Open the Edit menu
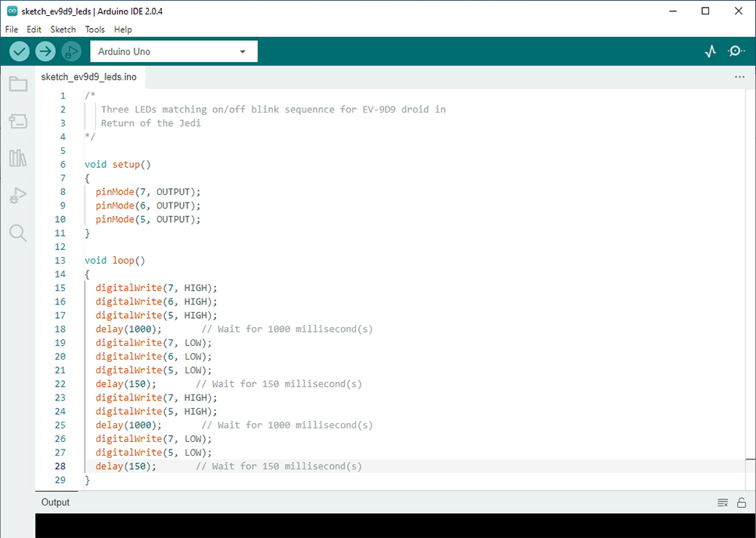The height and width of the screenshot is (538, 756). point(34,29)
